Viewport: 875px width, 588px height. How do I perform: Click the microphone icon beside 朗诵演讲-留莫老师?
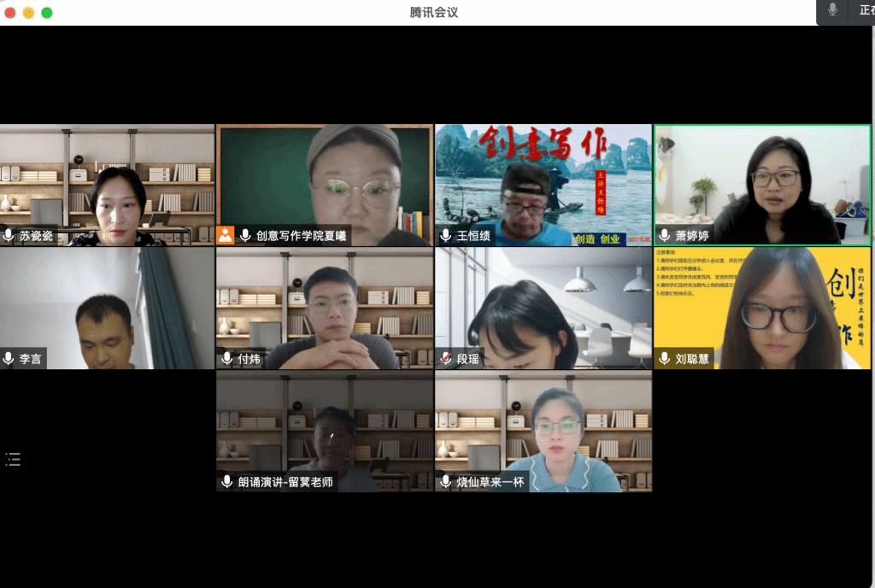click(x=227, y=481)
